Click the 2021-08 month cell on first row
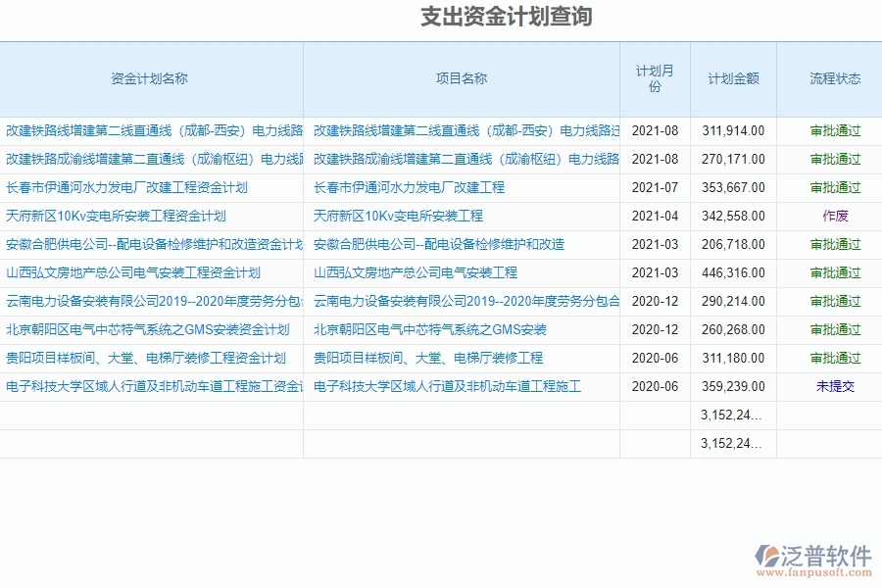Screen dimensions: 882x588 [654, 130]
